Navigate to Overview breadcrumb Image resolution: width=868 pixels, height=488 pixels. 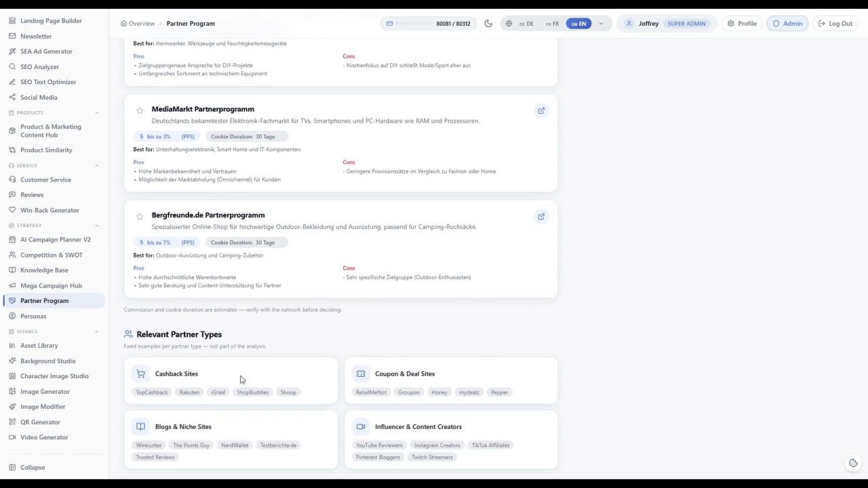pyautogui.click(x=138, y=24)
